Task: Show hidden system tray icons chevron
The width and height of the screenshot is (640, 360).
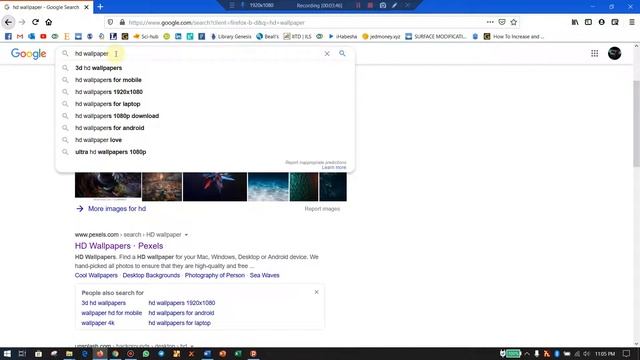Action: [x=527, y=353]
